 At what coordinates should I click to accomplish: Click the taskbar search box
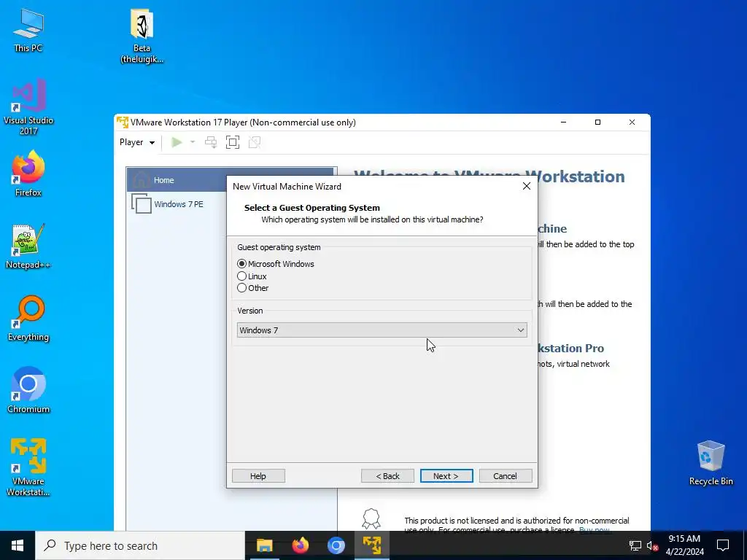[x=140, y=545]
